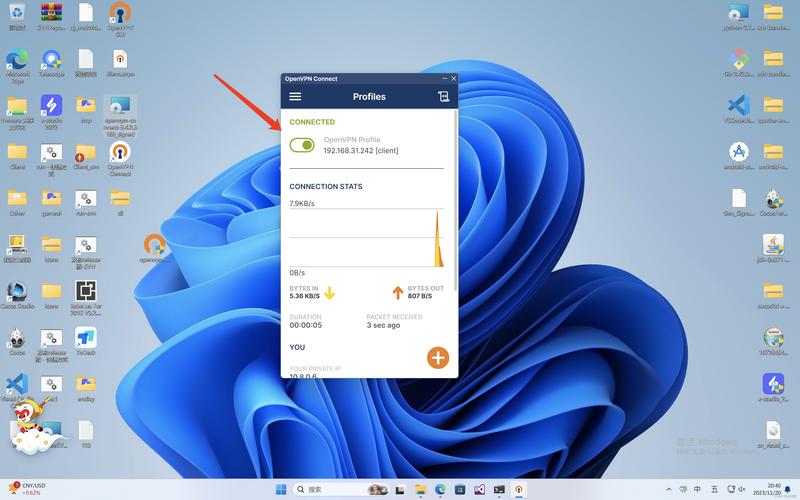The height and width of the screenshot is (500, 800).
Task: Open Microsoft Edge desktop shortcut
Action: tap(17, 66)
